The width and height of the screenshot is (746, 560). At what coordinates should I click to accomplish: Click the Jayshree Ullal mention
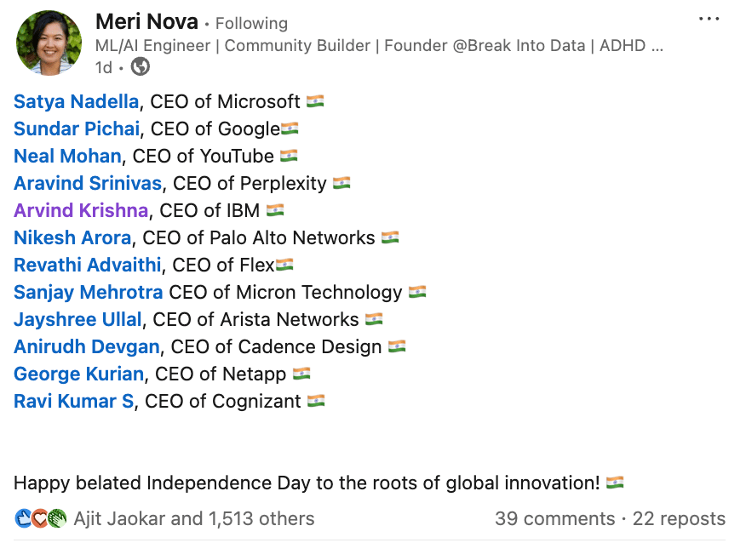click(77, 319)
